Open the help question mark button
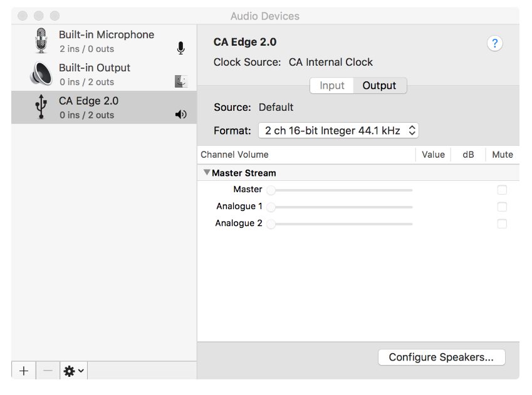 494,43
